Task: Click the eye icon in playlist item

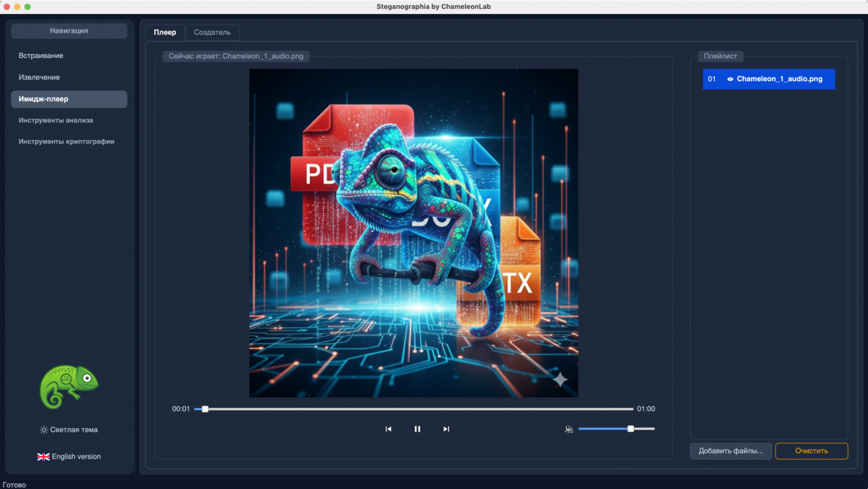Action: pyautogui.click(x=730, y=79)
